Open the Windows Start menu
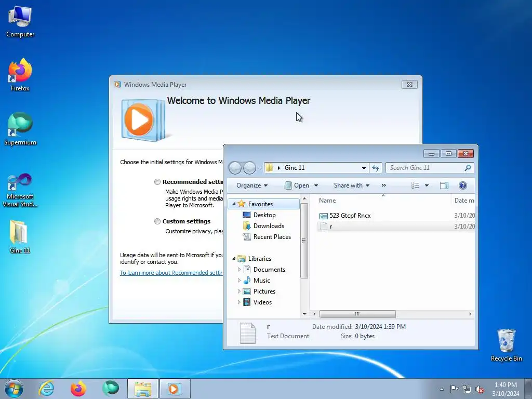 (14, 389)
